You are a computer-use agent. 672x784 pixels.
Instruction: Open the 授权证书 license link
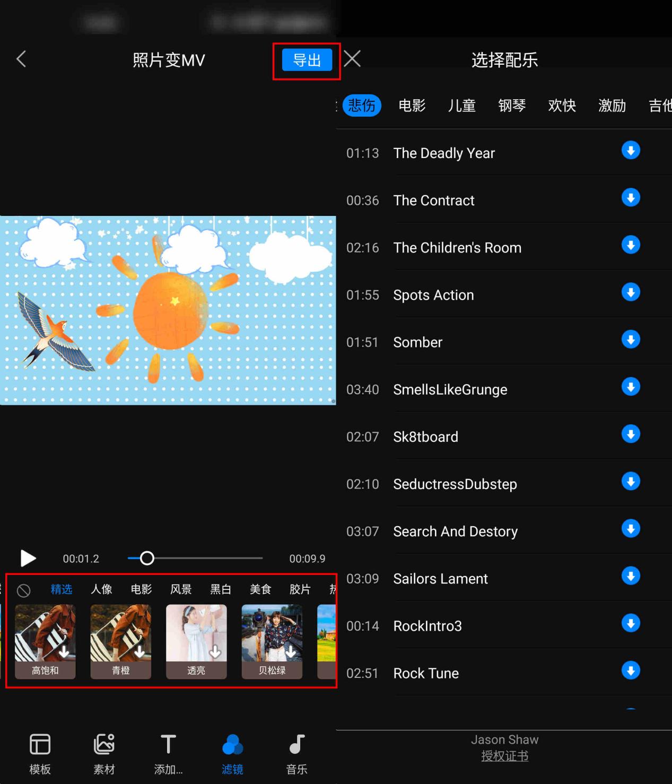pos(504,756)
